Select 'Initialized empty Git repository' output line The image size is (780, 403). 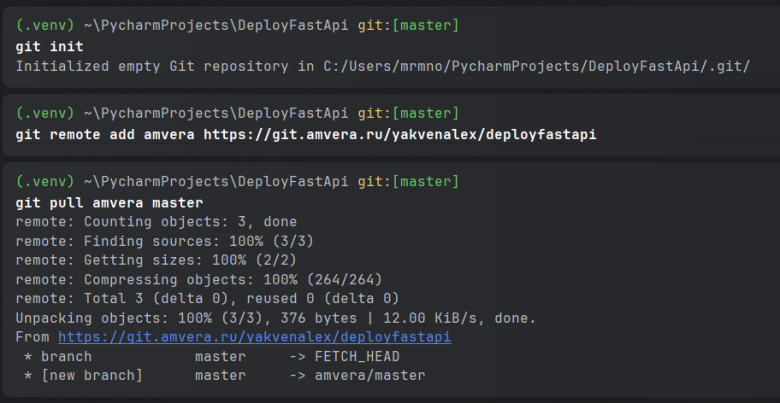[383, 66]
